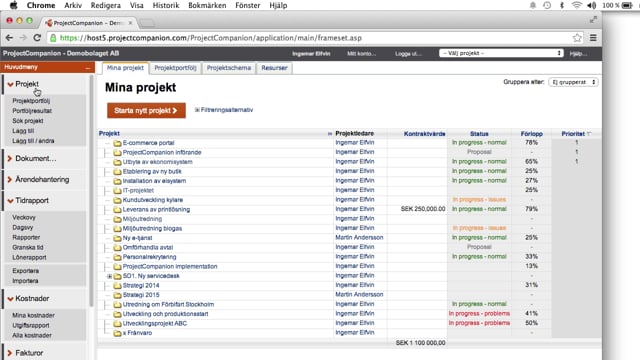Click folder icon of Miljöutredning biogas
This screenshot has width=640, height=360.
(118, 229)
